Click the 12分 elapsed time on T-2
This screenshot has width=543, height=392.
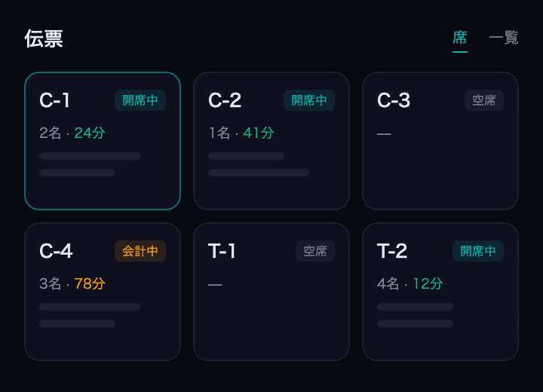point(428,283)
